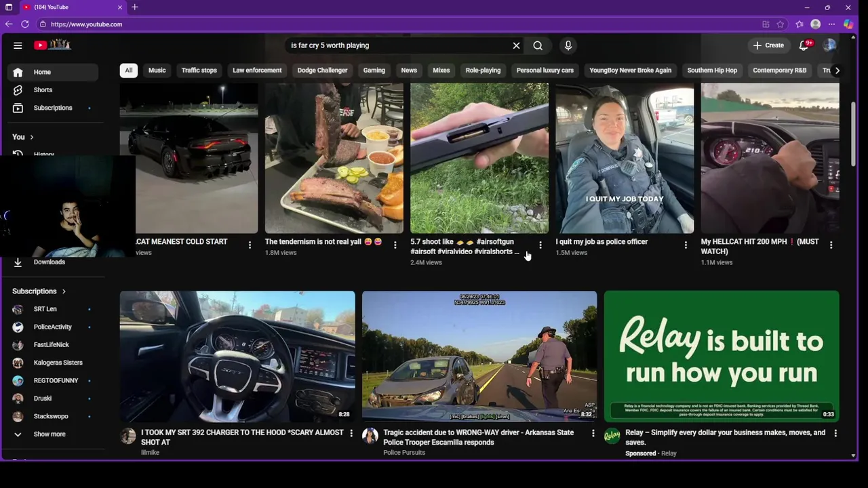Clear the search box with the X
Viewport: 868px width, 488px height.
516,45
